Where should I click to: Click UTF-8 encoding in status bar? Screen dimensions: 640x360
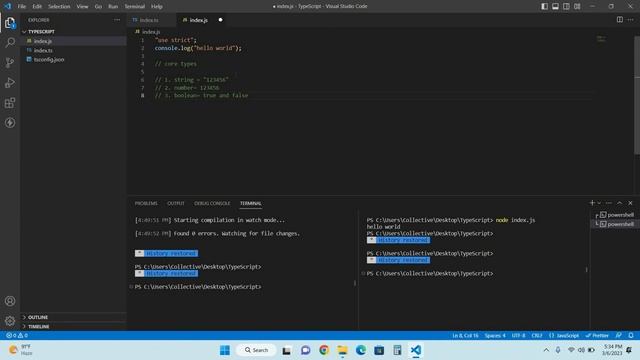tap(518, 335)
